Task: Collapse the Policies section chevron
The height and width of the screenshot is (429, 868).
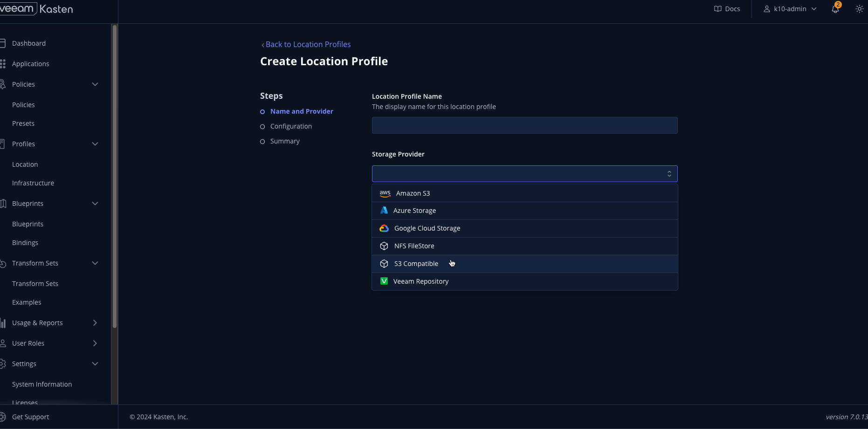Action: click(x=95, y=84)
